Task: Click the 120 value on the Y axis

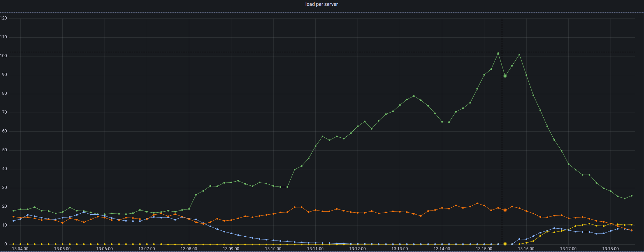Action: (x=3, y=18)
